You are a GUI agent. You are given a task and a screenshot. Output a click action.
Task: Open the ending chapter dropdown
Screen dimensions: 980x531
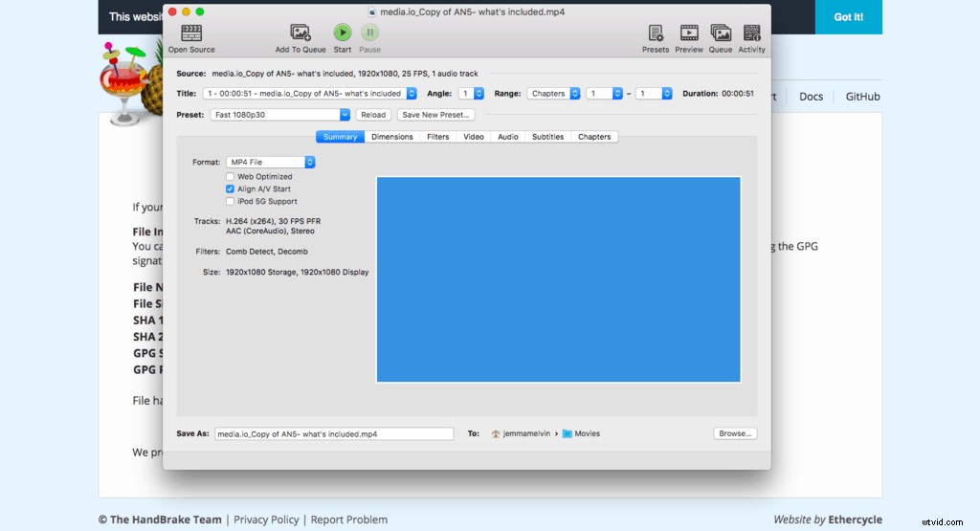coord(654,94)
